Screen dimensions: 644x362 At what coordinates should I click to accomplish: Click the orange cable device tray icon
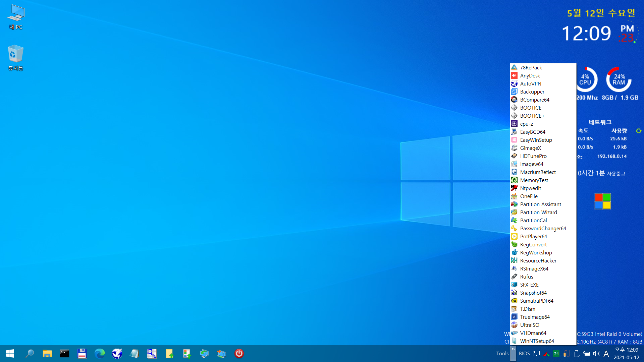pos(566,354)
